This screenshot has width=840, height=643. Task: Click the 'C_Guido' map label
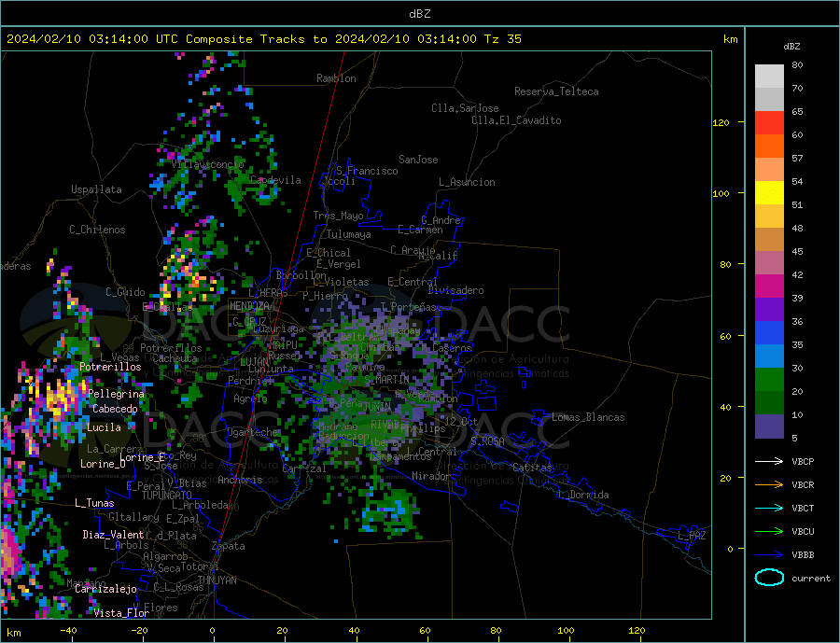click(125, 292)
